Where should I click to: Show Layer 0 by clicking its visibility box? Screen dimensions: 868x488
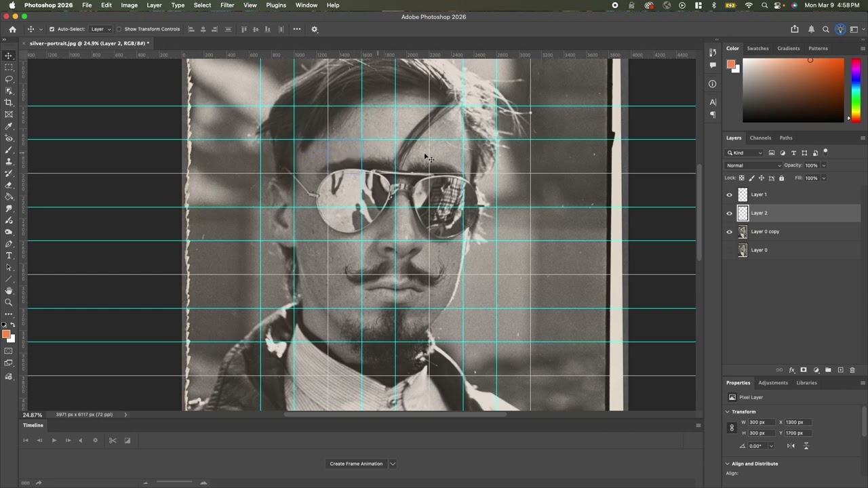pyautogui.click(x=730, y=250)
